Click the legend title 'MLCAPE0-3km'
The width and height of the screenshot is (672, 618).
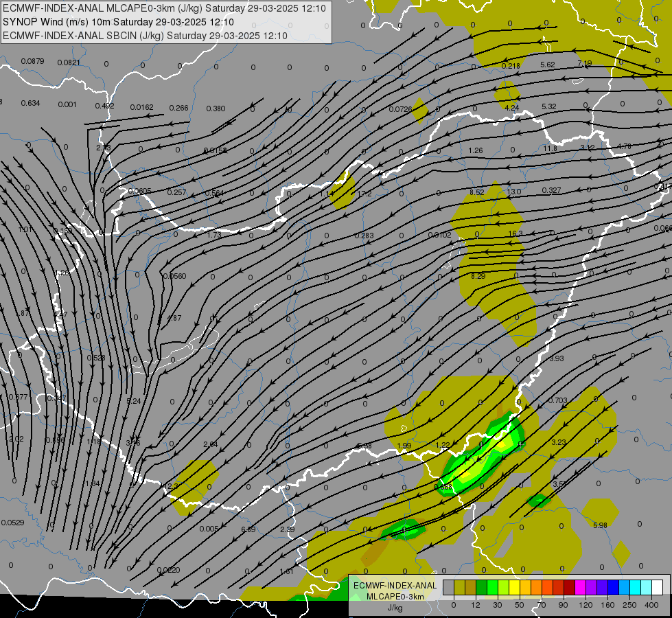395,596
